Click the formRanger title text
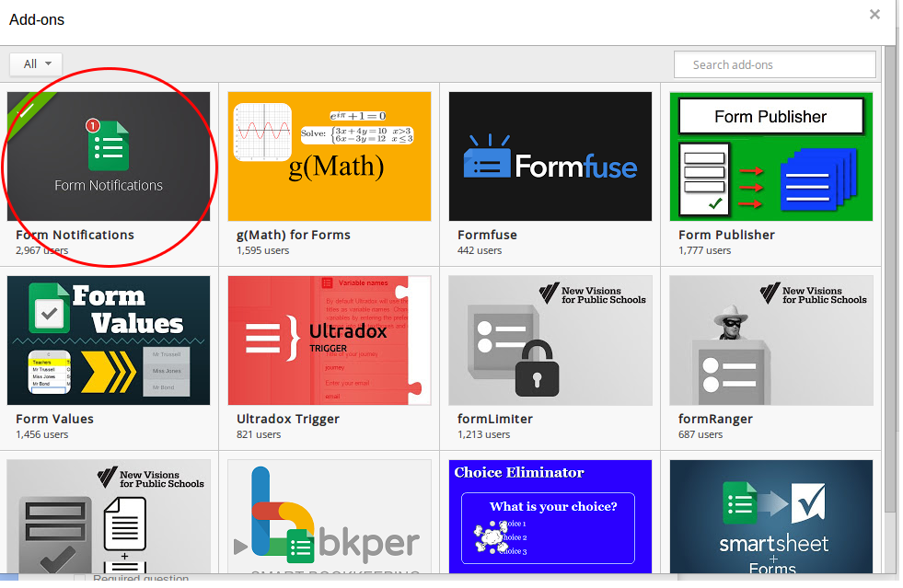 pyautogui.click(x=715, y=420)
